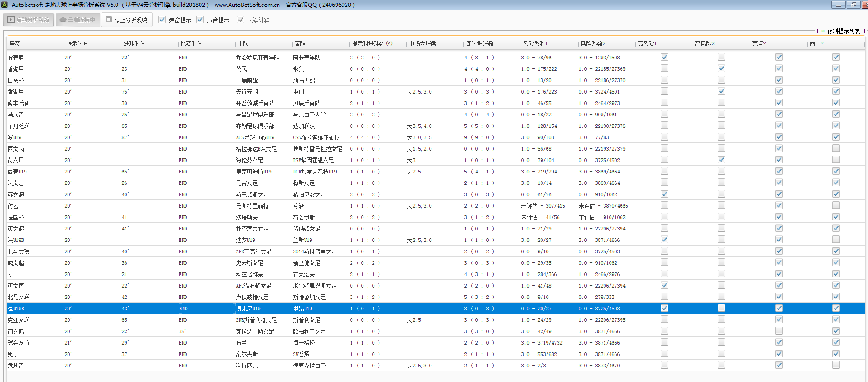Click the cloud icon on 云端连接中
This screenshot has height=382, width=868.
coord(63,20)
